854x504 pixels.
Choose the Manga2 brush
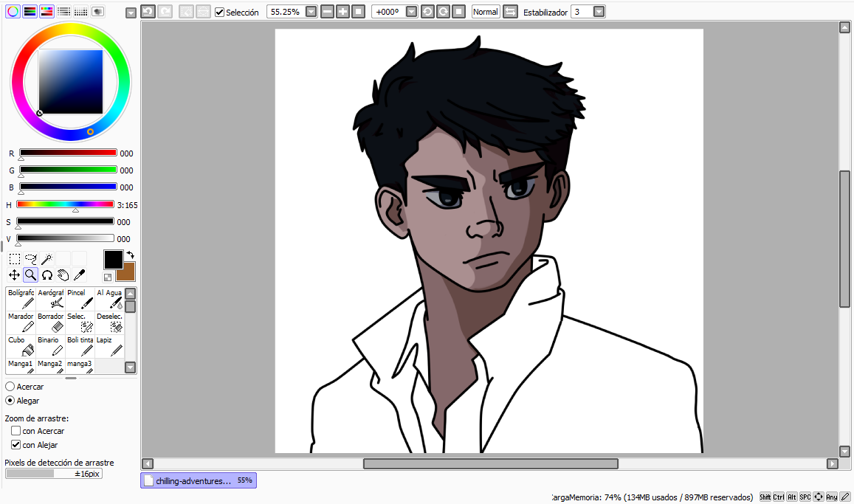pyautogui.click(x=51, y=366)
